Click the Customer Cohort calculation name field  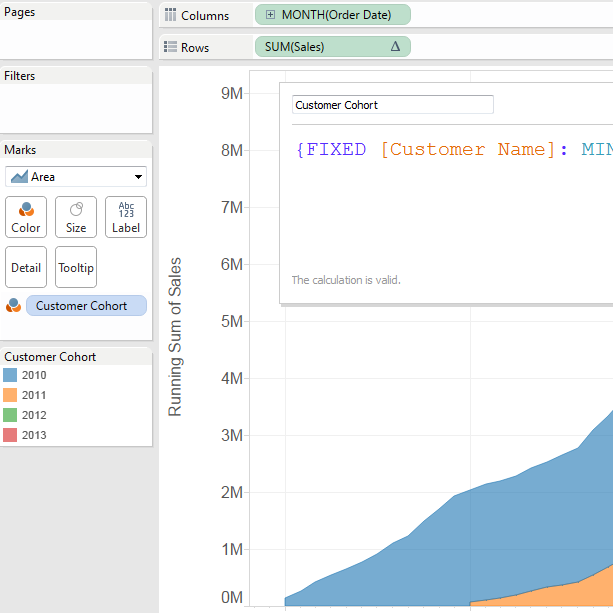point(392,105)
